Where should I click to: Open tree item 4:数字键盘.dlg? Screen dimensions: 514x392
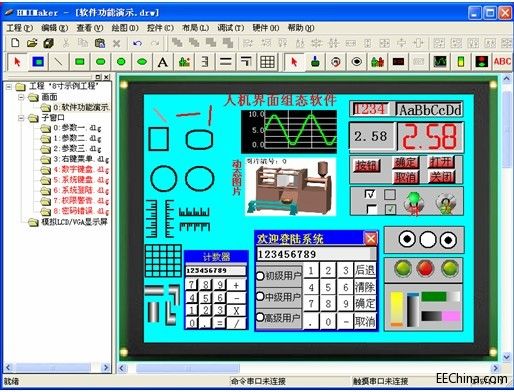[x=81, y=170]
